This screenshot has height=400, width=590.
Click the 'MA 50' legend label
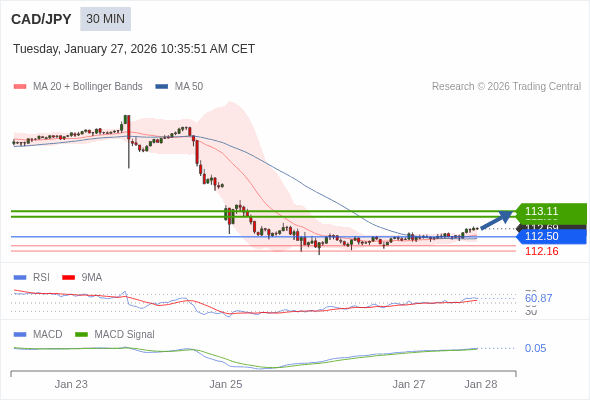pyautogui.click(x=189, y=87)
